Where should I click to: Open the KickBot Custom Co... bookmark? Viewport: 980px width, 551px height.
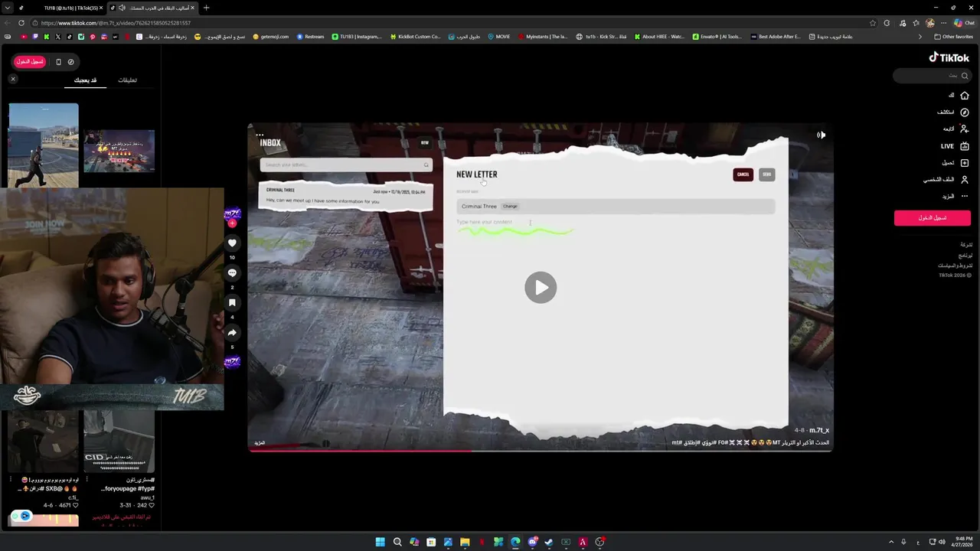click(415, 37)
